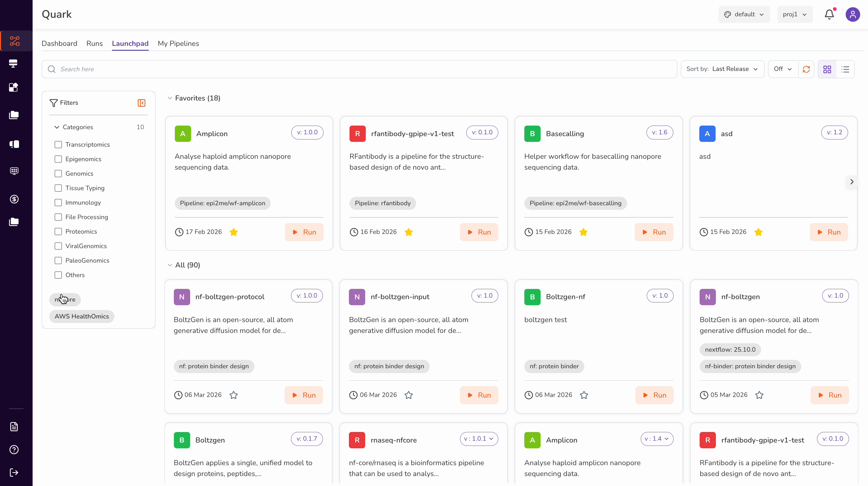Check the Genomics category
Screen dimensions: 868x486
pos(58,174)
